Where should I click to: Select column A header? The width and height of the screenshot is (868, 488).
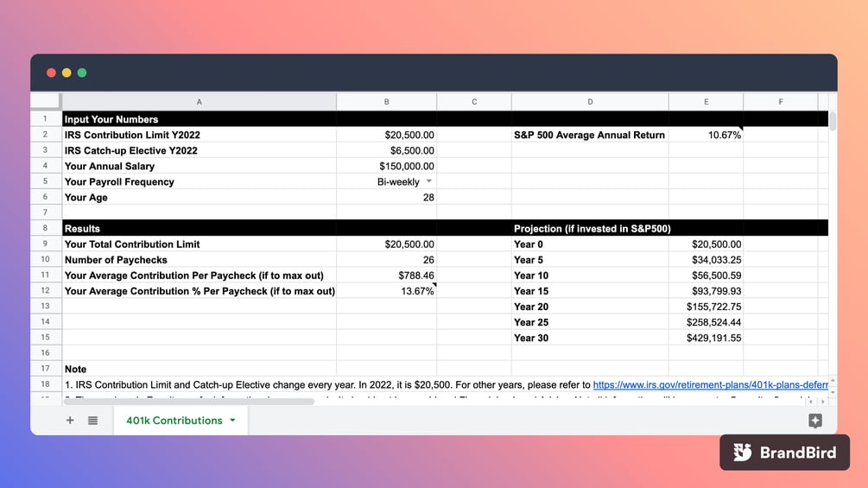200,102
